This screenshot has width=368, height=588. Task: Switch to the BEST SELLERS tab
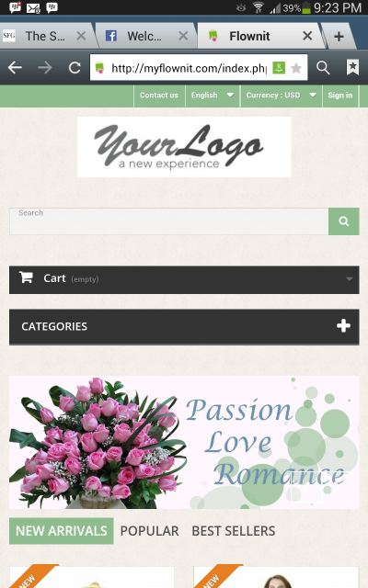coord(234,531)
